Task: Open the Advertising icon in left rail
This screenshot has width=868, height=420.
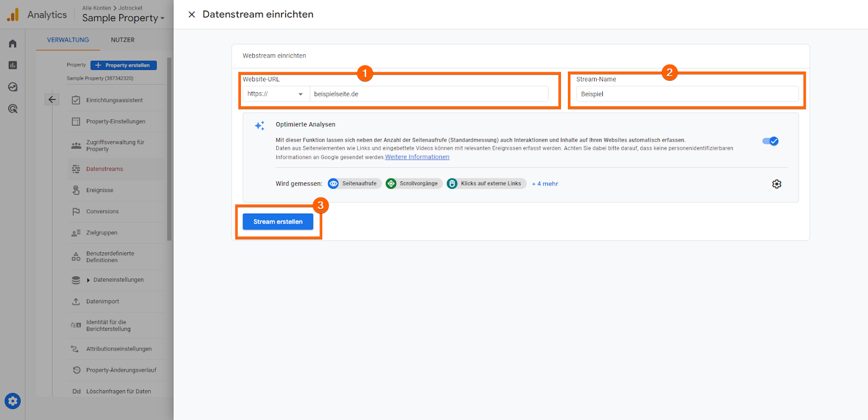Action: [x=12, y=109]
